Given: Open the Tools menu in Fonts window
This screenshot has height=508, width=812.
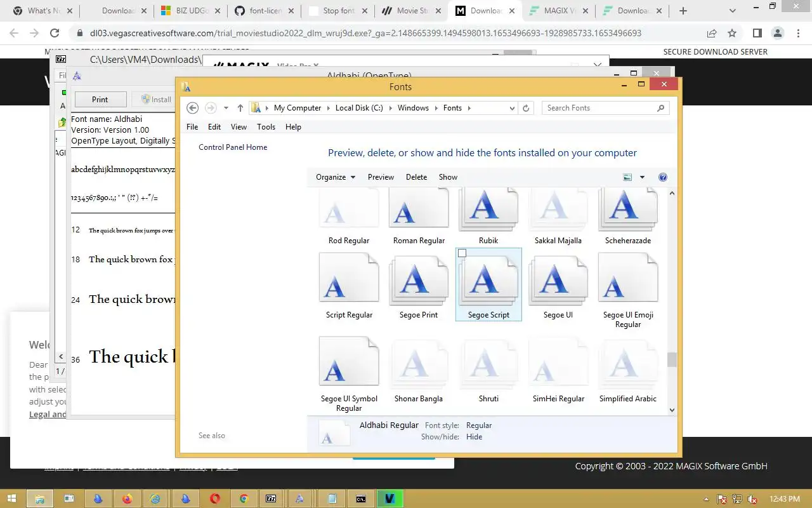Looking at the screenshot, I should click(266, 127).
